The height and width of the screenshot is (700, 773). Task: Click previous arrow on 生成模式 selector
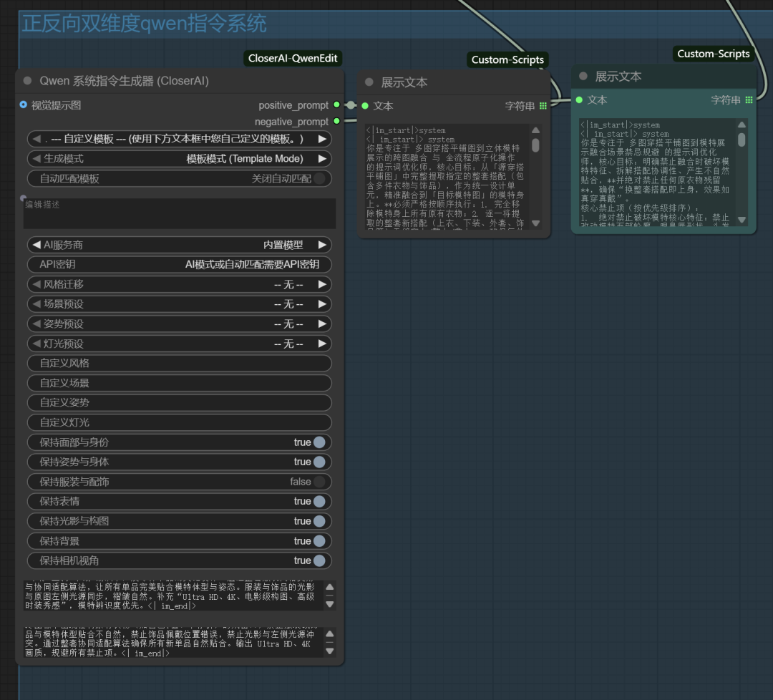[x=37, y=159]
